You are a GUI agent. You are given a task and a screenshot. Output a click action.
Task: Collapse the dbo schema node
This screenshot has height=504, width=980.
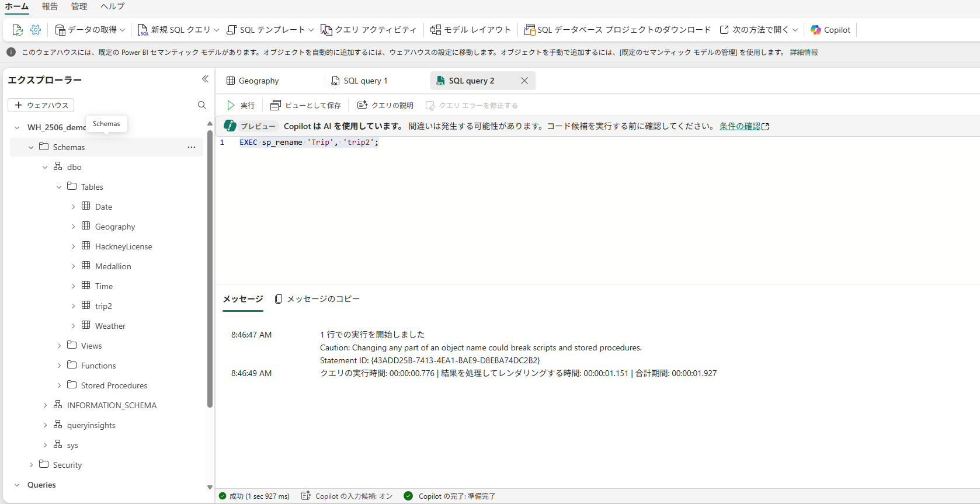coord(45,167)
